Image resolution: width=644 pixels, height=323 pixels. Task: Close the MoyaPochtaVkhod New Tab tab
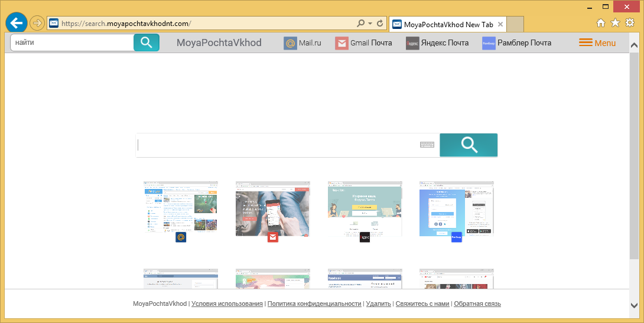[x=500, y=24]
